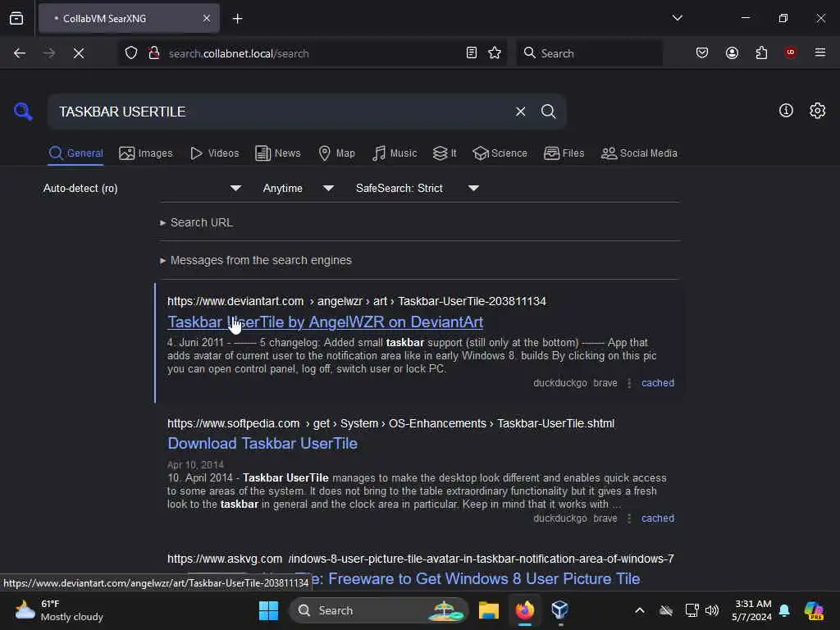Switch to the Music category
The height and width of the screenshot is (630, 840).
395,153
